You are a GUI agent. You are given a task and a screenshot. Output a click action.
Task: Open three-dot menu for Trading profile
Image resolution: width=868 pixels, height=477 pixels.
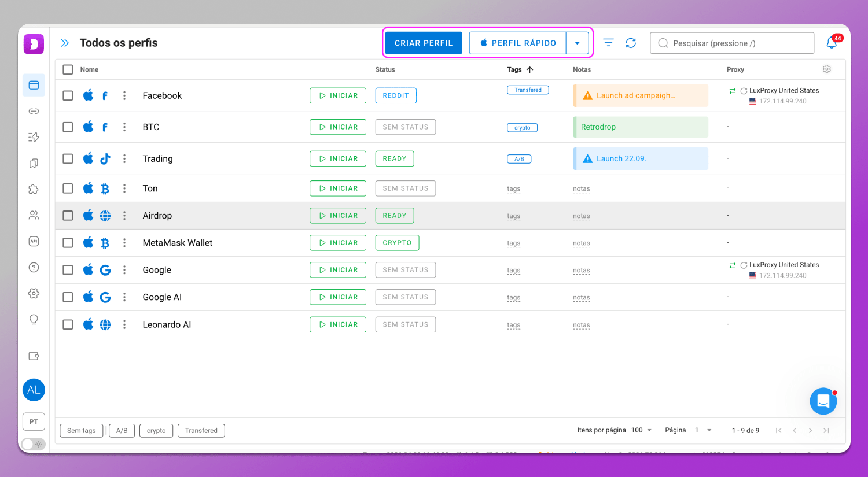pyautogui.click(x=124, y=159)
